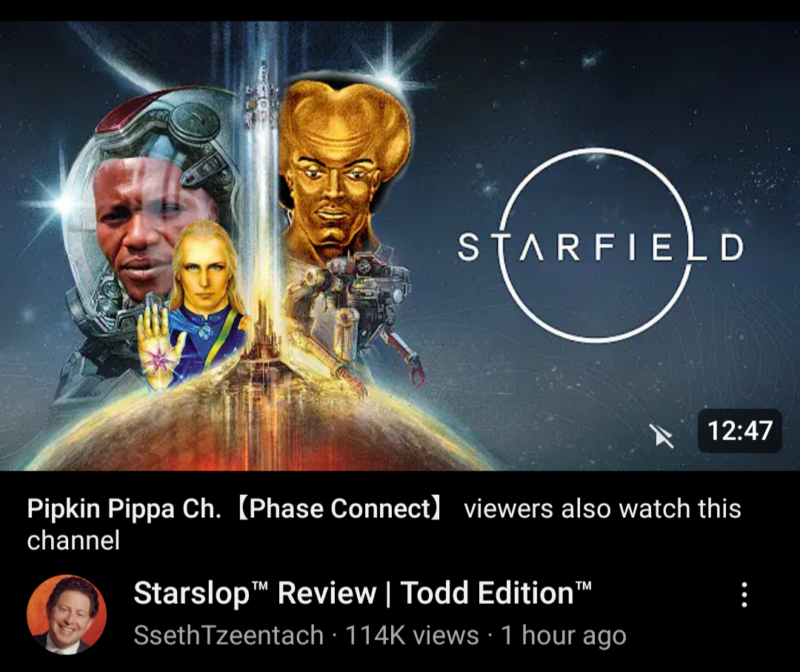This screenshot has height=672, width=800.
Task: Click the SsethTzeentach channel name
Action: 229,636
